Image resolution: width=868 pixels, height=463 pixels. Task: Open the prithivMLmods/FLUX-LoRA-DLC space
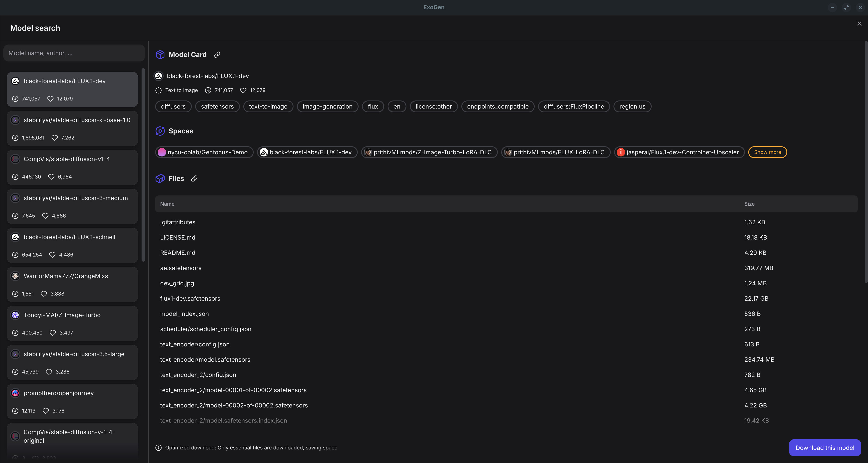(555, 152)
